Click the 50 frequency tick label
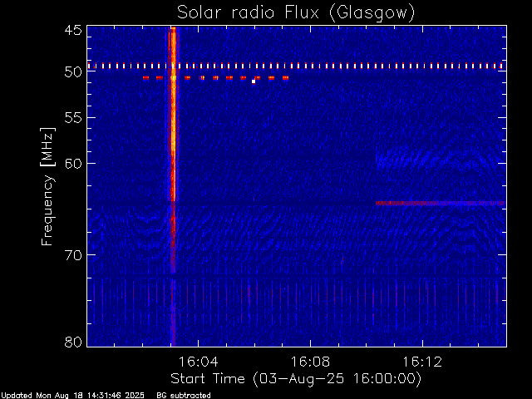 (x=73, y=72)
